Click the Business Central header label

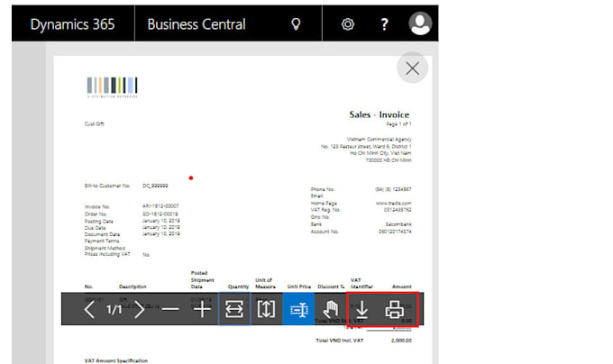pos(197,24)
